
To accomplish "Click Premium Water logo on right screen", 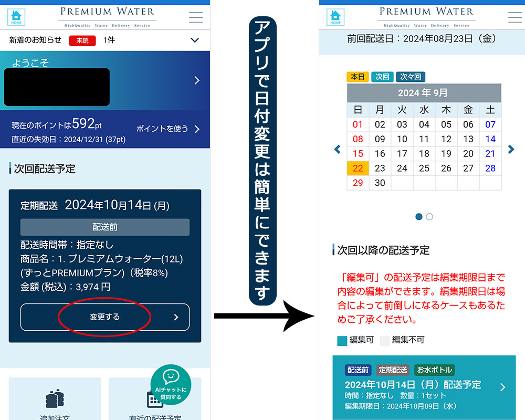I will point(426,17).
